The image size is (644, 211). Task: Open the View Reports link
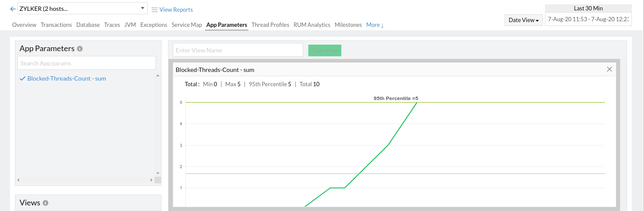176,10
